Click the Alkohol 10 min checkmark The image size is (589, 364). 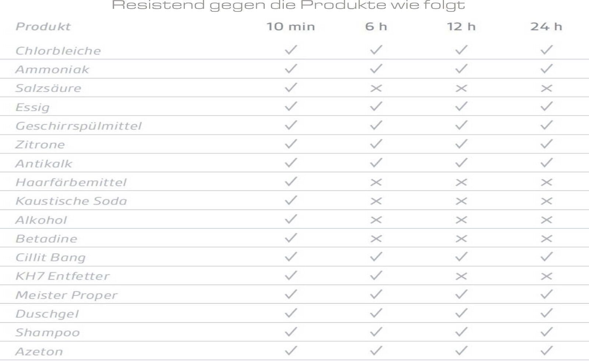click(x=291, y=219)
